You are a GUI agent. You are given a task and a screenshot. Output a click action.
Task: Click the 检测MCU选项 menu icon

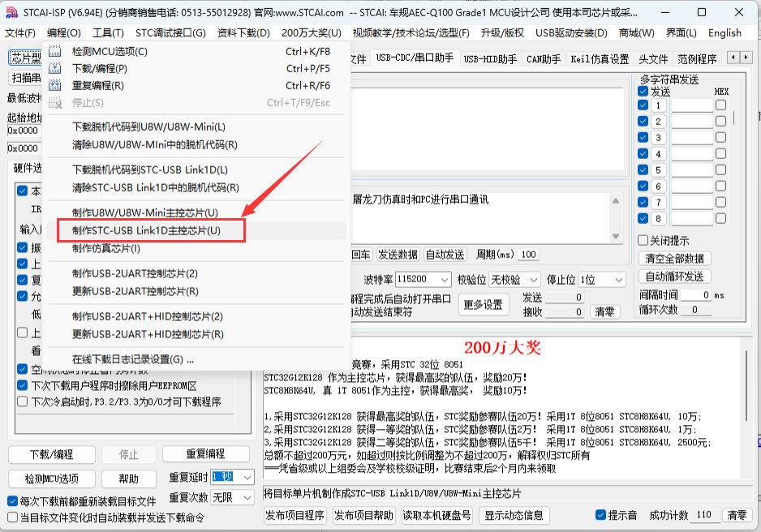55,51
